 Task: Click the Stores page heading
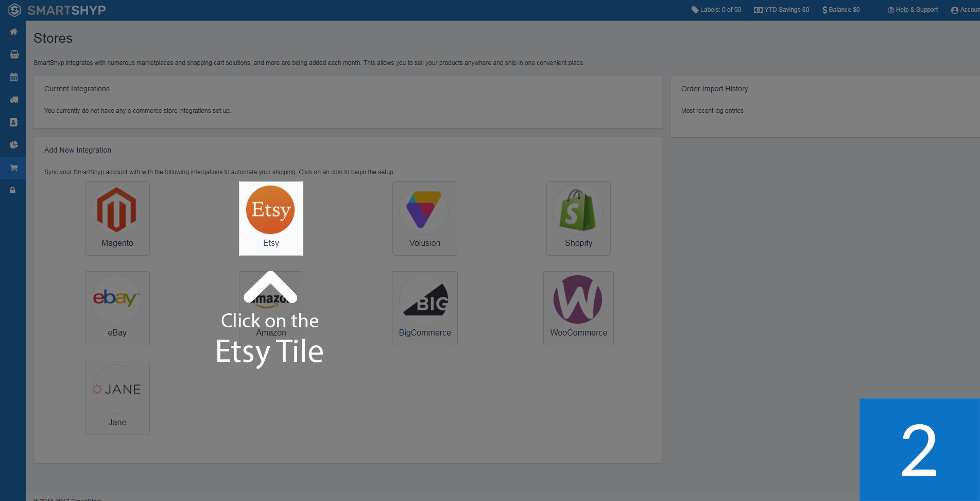[53, 38]
